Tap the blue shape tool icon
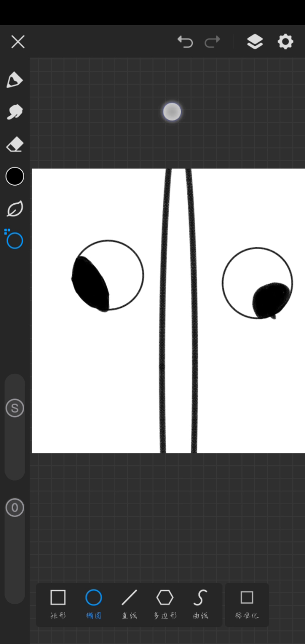Image resolution: width=305 pixels, height=644 pixels. pos(15,240)
